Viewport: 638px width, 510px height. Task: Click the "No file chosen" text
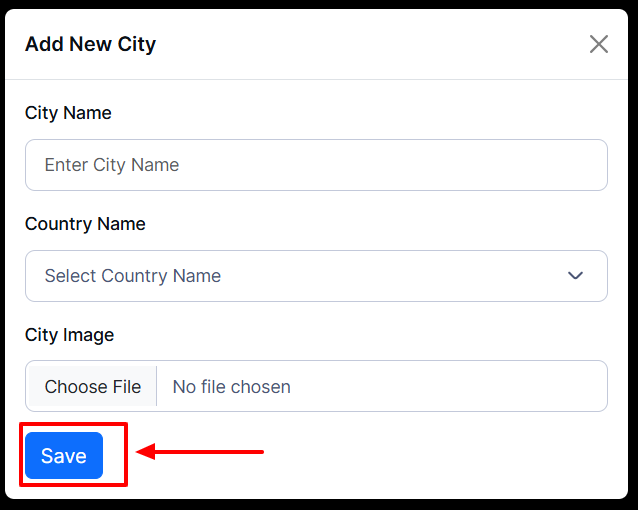coord(232,387)
